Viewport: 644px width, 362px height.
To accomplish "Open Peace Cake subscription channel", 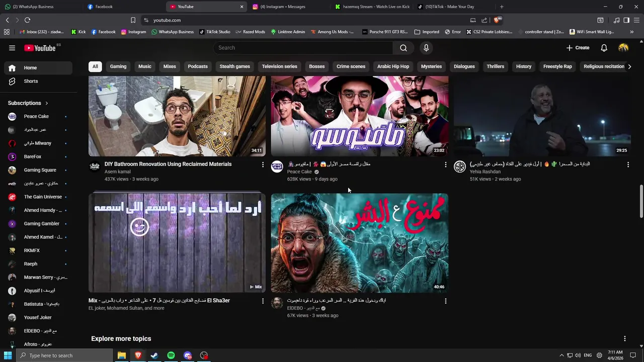I will [x=38, y=116].
